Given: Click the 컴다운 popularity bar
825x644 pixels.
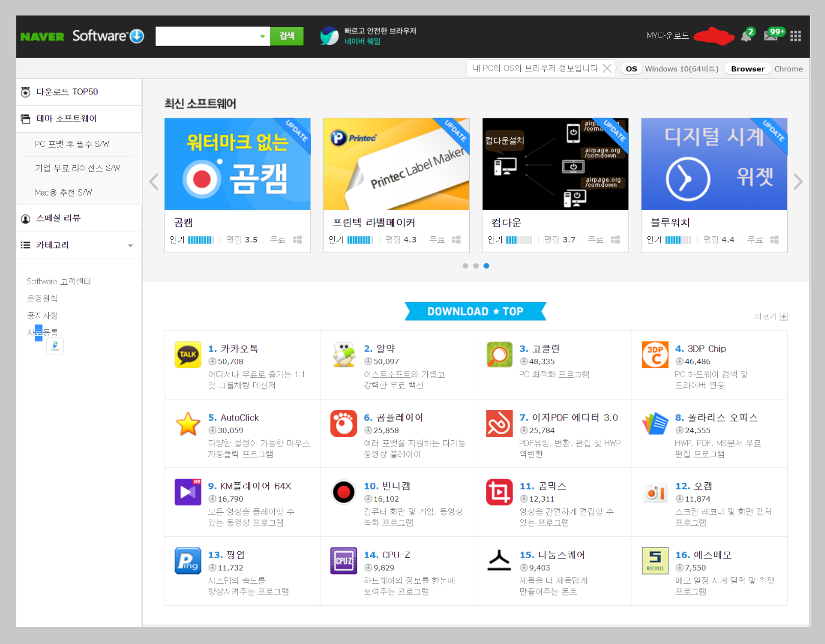Looking at the screenshot, I should point(519,240).
